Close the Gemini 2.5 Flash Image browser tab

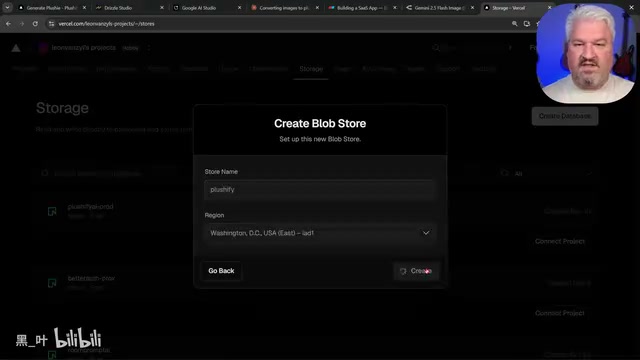tap(472, 8)
